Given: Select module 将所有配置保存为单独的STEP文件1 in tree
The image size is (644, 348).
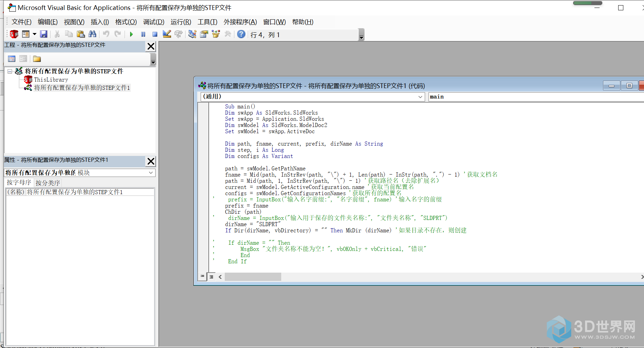Looking at the screenshot, I should (82, 88).
